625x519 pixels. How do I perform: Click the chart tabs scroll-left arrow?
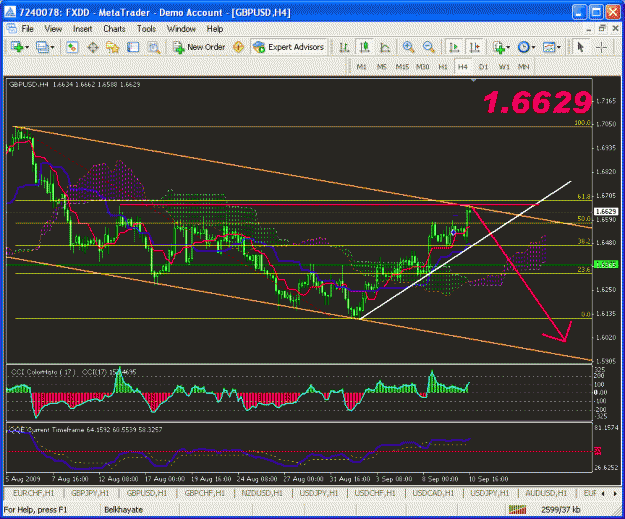coord(603,493)
